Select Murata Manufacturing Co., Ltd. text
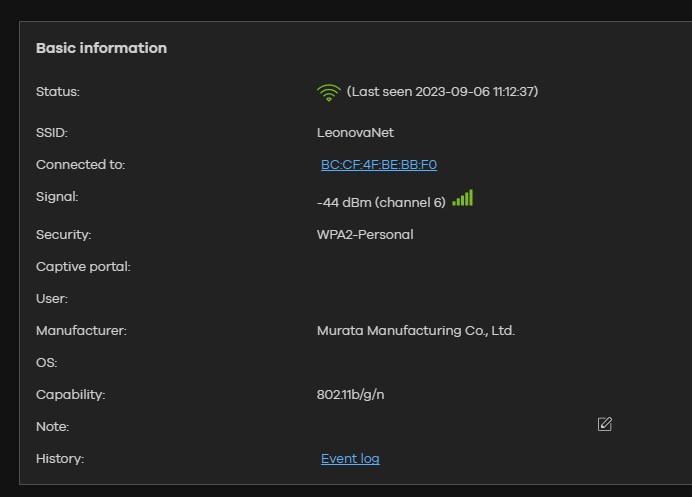The image size is (692, 497). tap(415, 331)
